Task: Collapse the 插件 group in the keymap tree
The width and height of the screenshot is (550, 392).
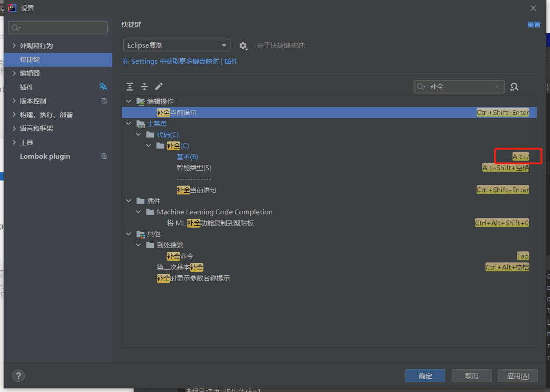Action: pos(129,201)
